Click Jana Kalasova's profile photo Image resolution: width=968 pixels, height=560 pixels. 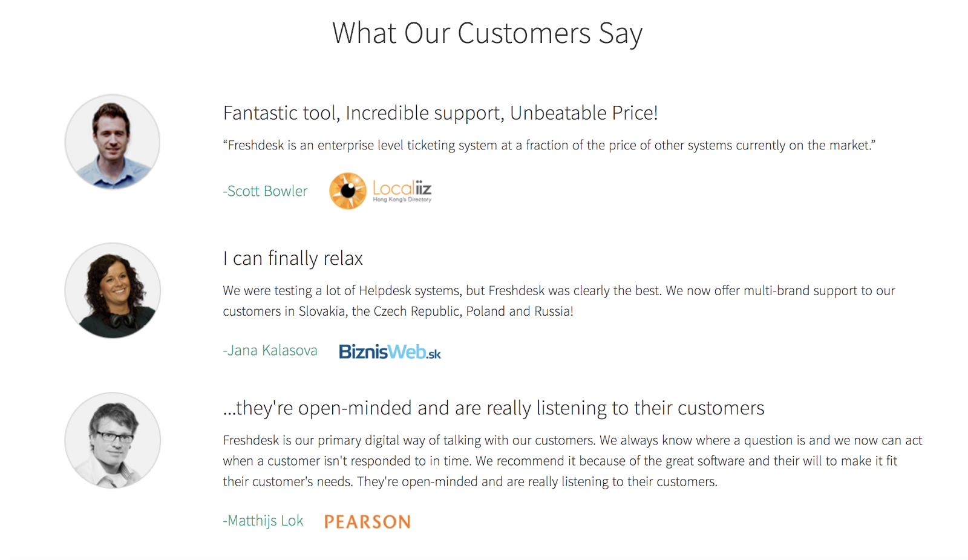(113, 291)
